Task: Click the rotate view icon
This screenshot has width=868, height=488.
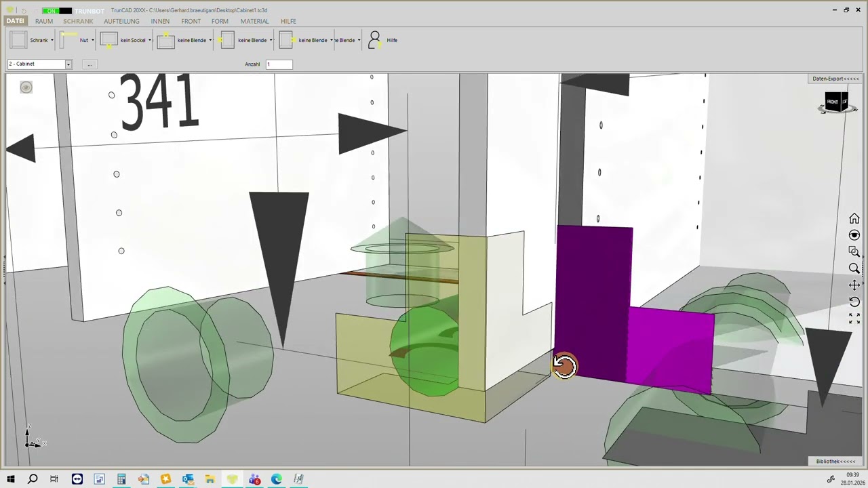Action: (x=854, y=302)
